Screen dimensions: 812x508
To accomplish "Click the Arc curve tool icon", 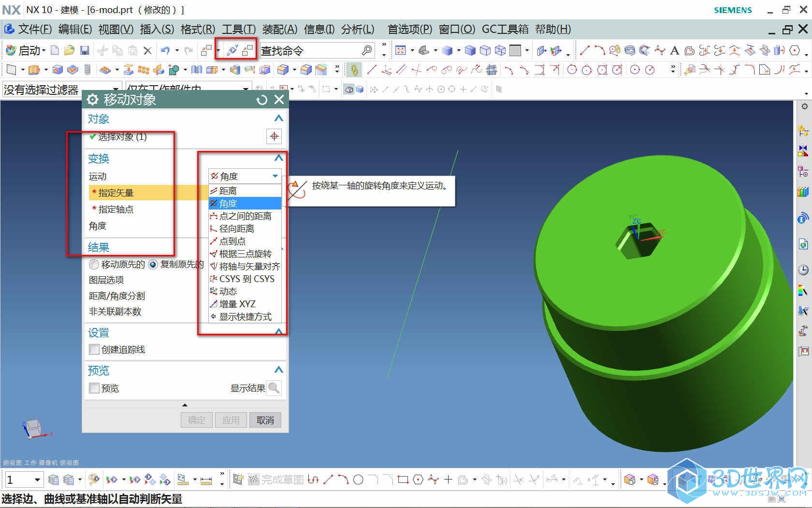I will 599,50.
